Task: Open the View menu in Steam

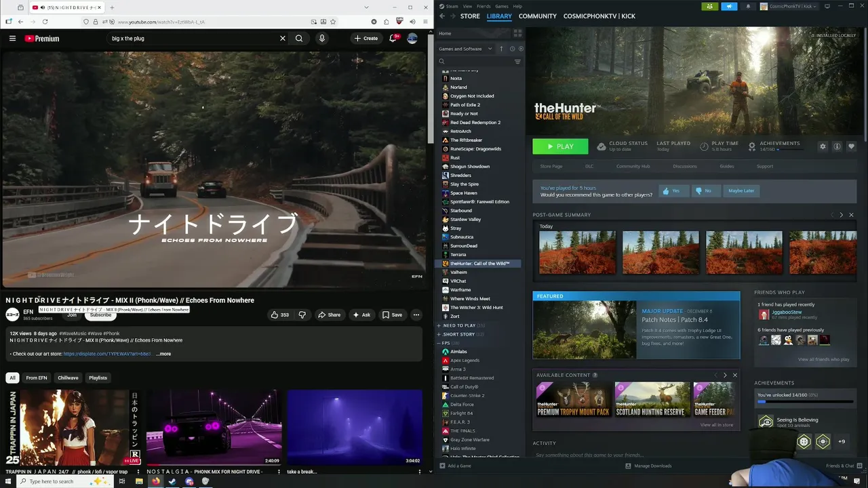Action: 468,6
